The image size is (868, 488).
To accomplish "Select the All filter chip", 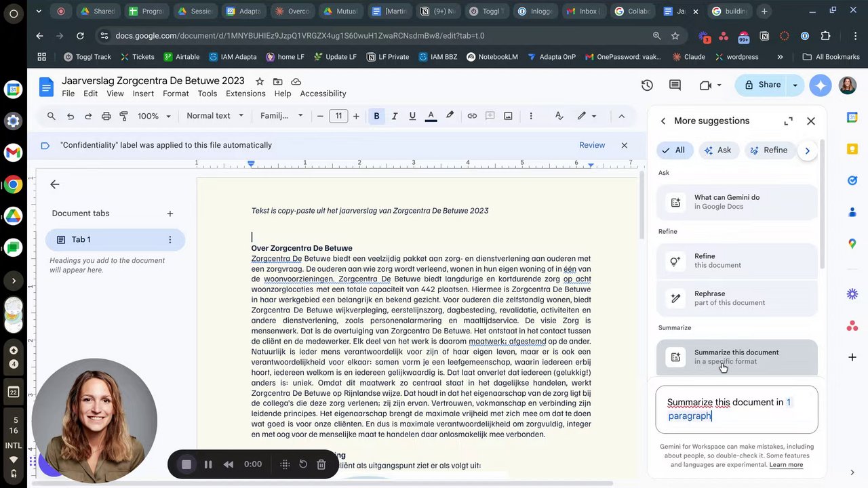I will (x=675, y=150).
